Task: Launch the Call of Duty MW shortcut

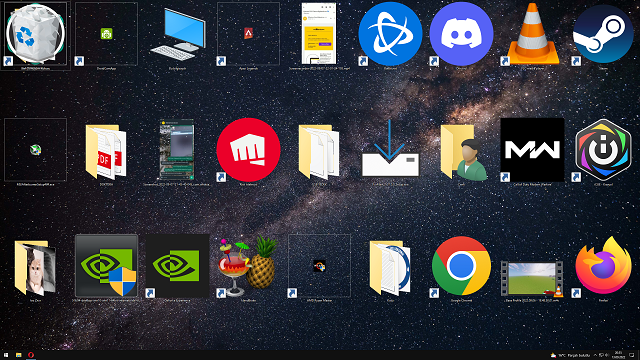Action: tap(532, 150)
